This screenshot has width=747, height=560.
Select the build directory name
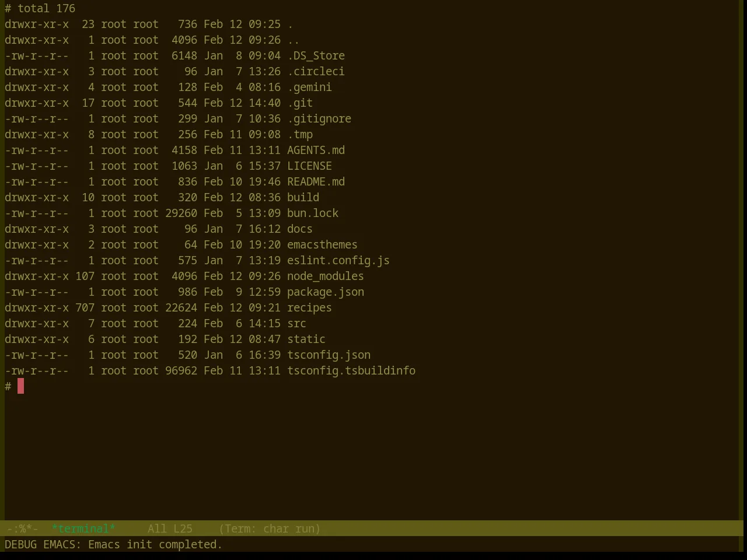(303, 197)
